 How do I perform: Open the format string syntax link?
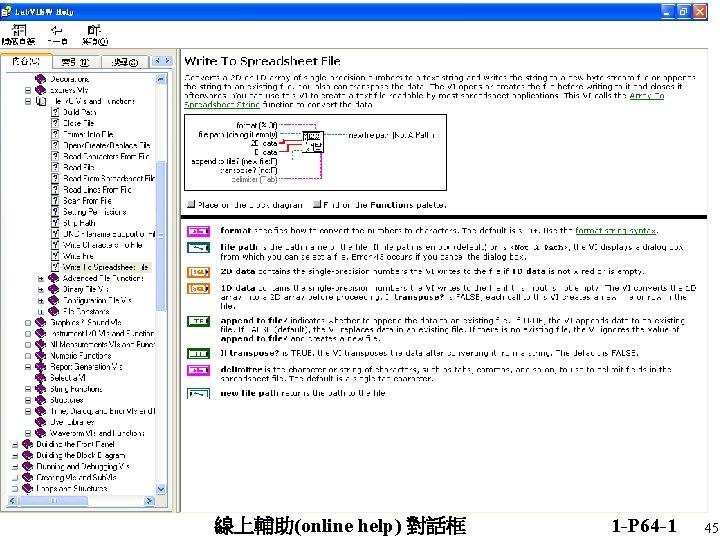(615, 231)
